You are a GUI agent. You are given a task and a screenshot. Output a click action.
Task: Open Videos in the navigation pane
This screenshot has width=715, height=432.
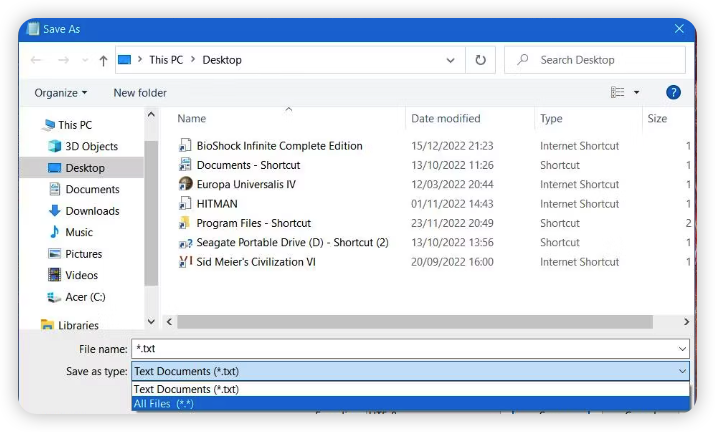[x=81, y=275]
